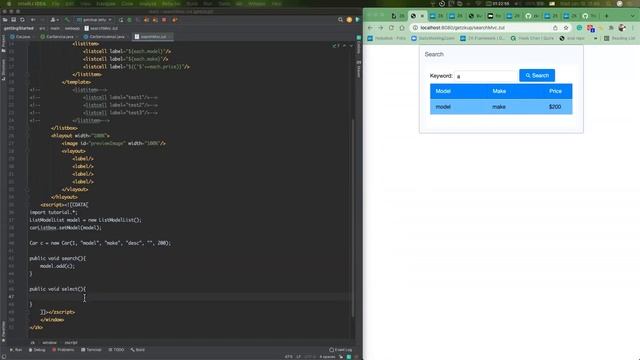This screenshot has width=640, height=360.
Task: Switch to the Car.java editor tab
Action: pyautogui.click(x=20, y=37)
